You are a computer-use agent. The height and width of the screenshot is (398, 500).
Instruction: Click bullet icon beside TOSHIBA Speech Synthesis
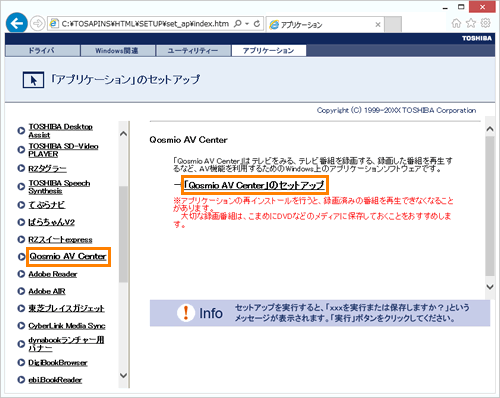click(x=21, y=187)
